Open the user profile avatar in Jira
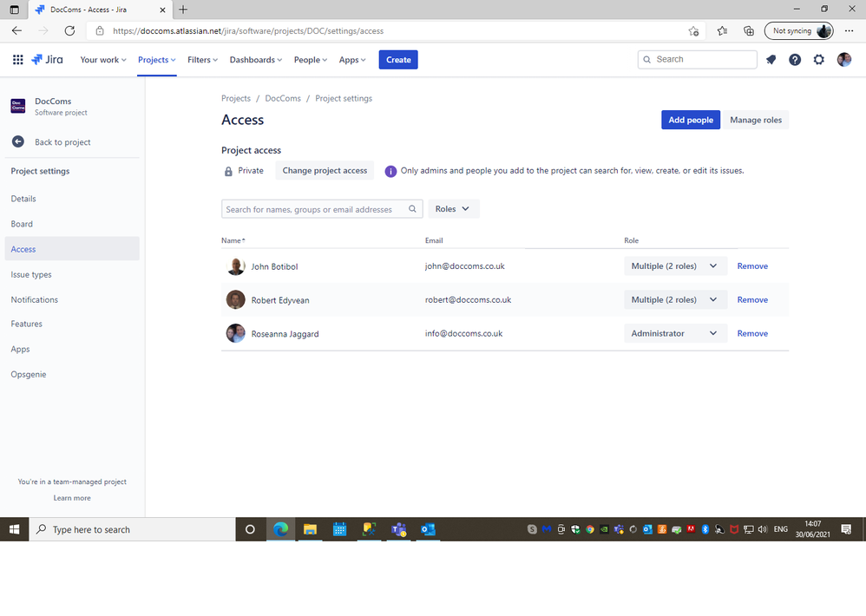Image resolution: width=866 pixels, height=616 pixels. [x=844, y=60]
